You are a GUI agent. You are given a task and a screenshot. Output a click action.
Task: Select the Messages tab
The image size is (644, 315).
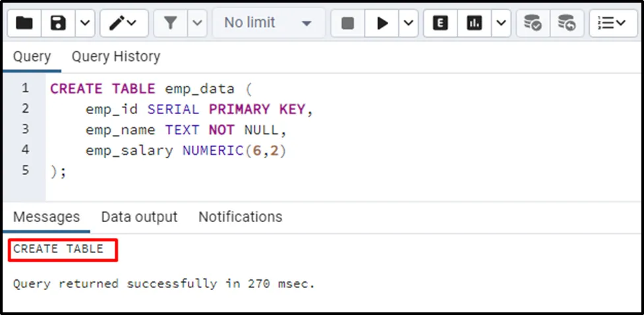pos(46,217)
